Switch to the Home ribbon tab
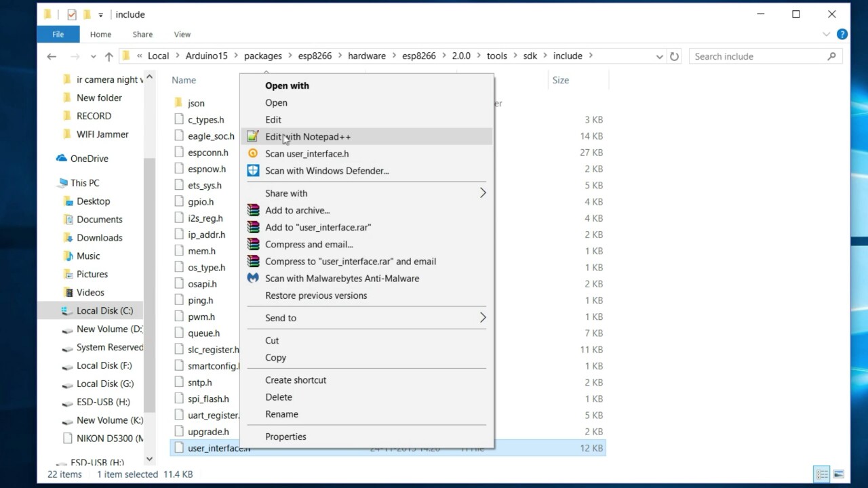 [x=100, y=34]
